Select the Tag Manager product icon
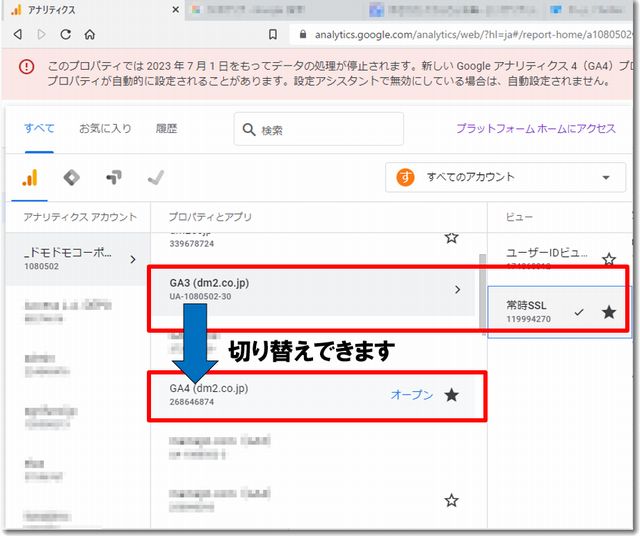640x536 pixels. (x=114, y=178)
